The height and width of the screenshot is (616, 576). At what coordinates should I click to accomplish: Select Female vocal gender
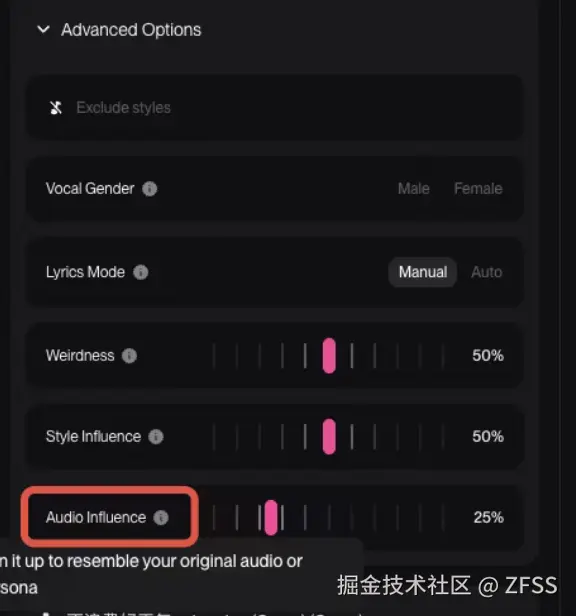click(478, 189)
